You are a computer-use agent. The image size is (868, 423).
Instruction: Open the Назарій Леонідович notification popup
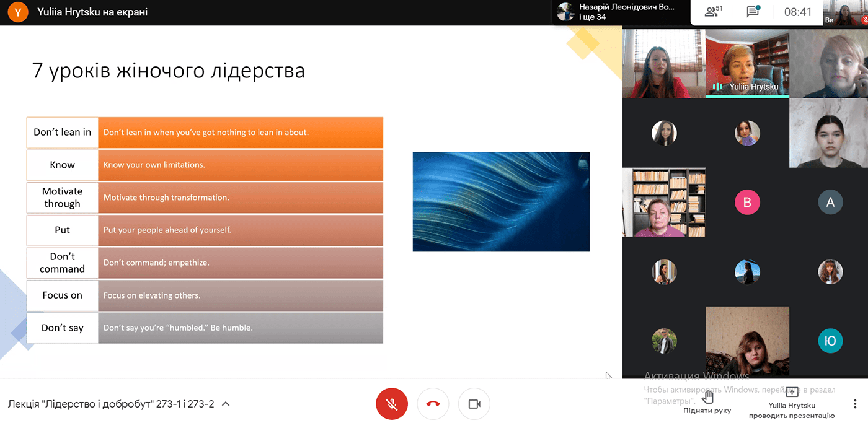(621, 12)
